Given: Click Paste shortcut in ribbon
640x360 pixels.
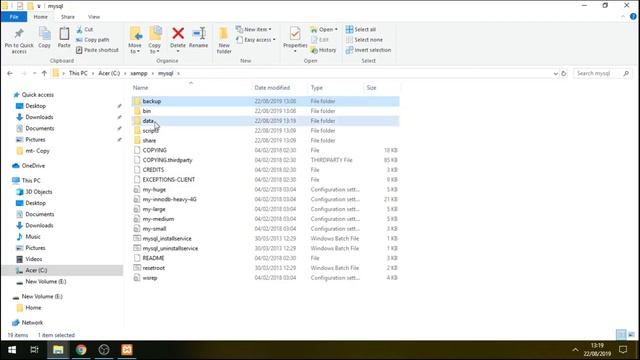Looking at the screenshot, I should coord(97,50).
